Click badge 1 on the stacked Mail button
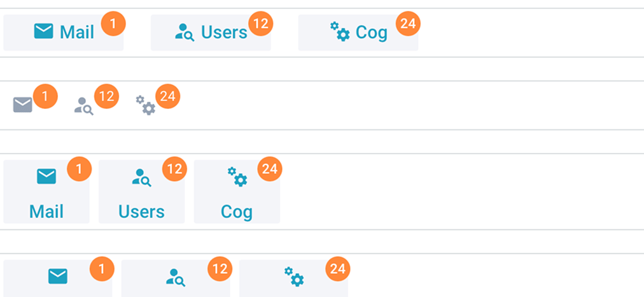This screenshot has width=644, height=297. click(x=79, y=170)
